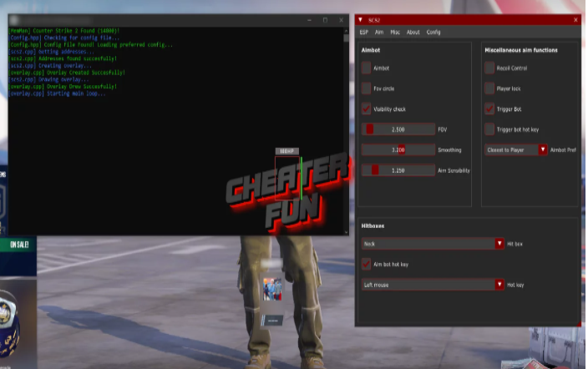
Task: Click the Aimbot section heading
Action: (371, 50)
